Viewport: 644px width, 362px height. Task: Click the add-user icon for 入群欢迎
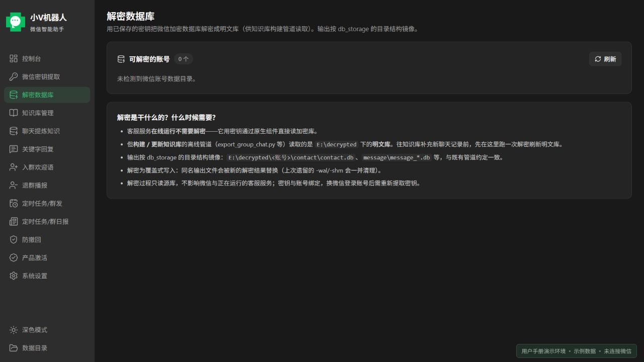click(x=14, y=167)
